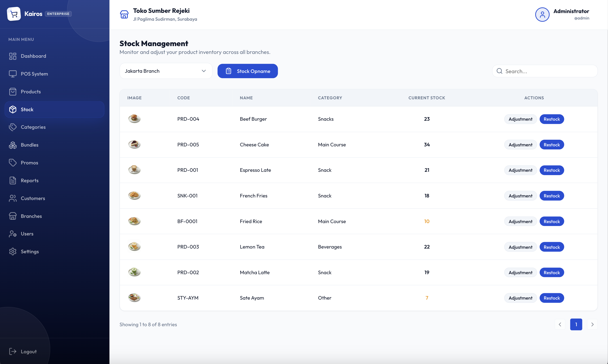
Task: Open Adjustment for Sate Ayam
Action: 520,298
